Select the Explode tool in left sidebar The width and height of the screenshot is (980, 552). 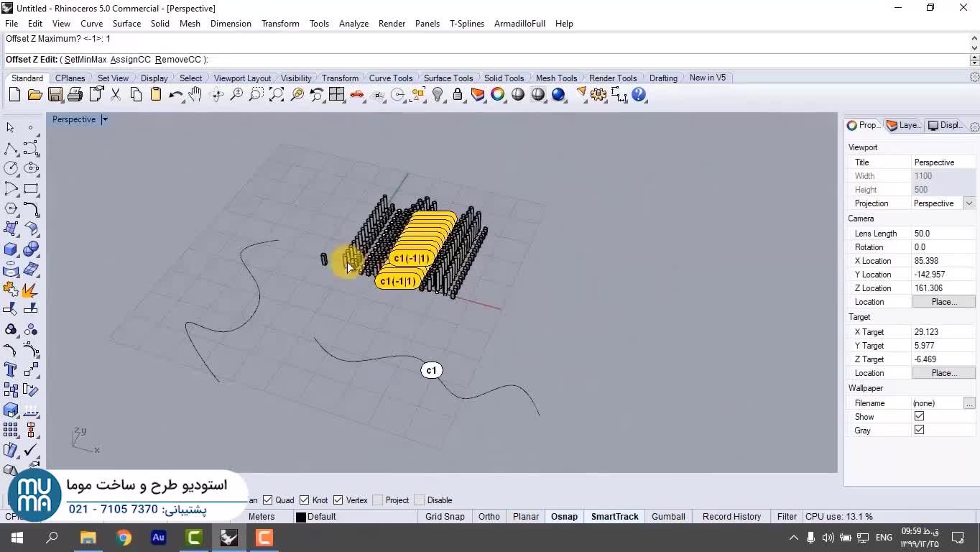coord(30,290)
